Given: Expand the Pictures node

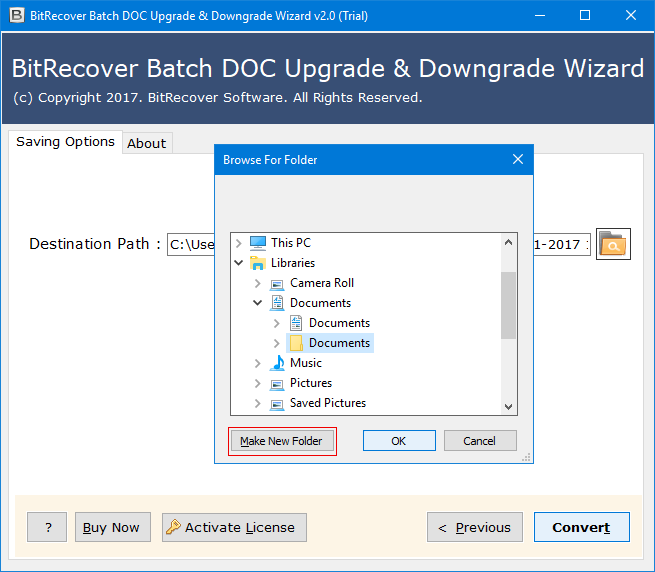Looking at the screenshot, I should 257,383.
